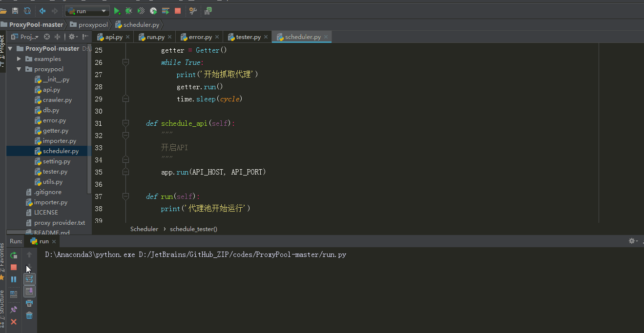
Task: Open settings via the wrench icon
Action: pos(193,11)
